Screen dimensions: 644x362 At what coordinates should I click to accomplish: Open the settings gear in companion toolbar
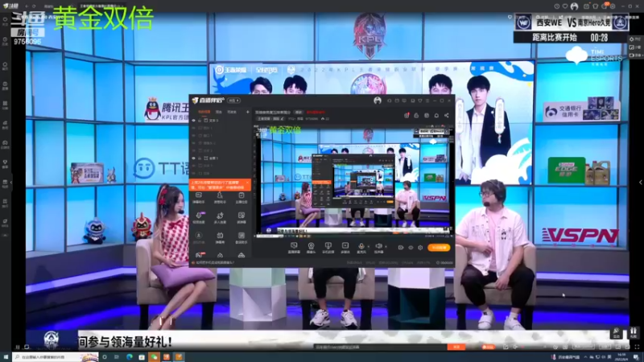(420, 248)
